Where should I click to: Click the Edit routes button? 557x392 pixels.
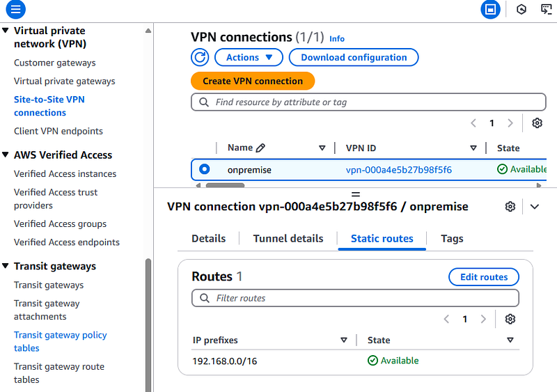[484, 277]
